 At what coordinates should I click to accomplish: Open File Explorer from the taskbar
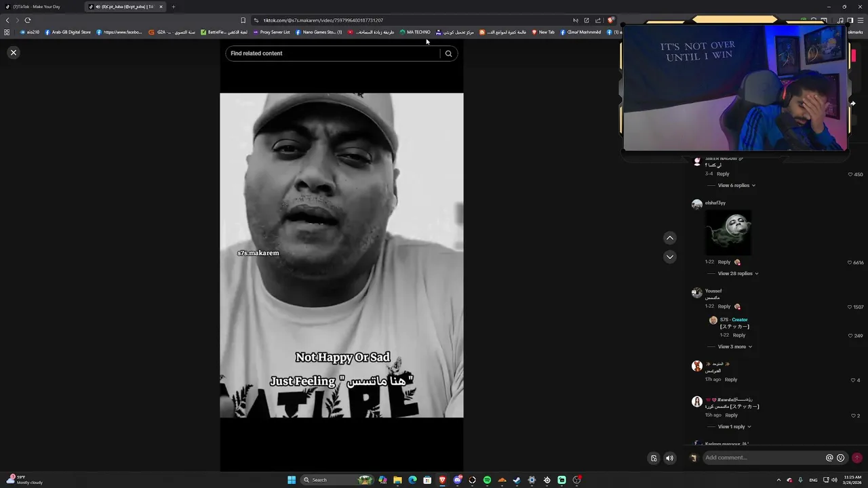397,480
